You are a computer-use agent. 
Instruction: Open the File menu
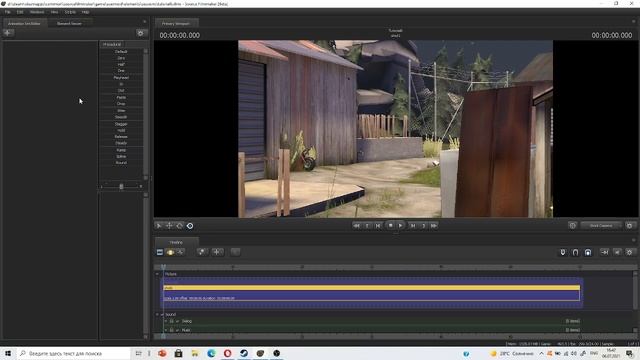[8, 12]
